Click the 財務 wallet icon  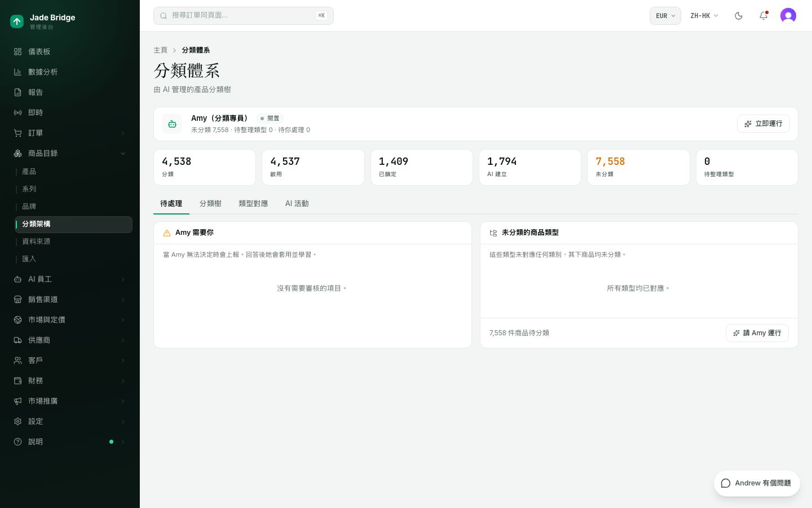point(17,380)
